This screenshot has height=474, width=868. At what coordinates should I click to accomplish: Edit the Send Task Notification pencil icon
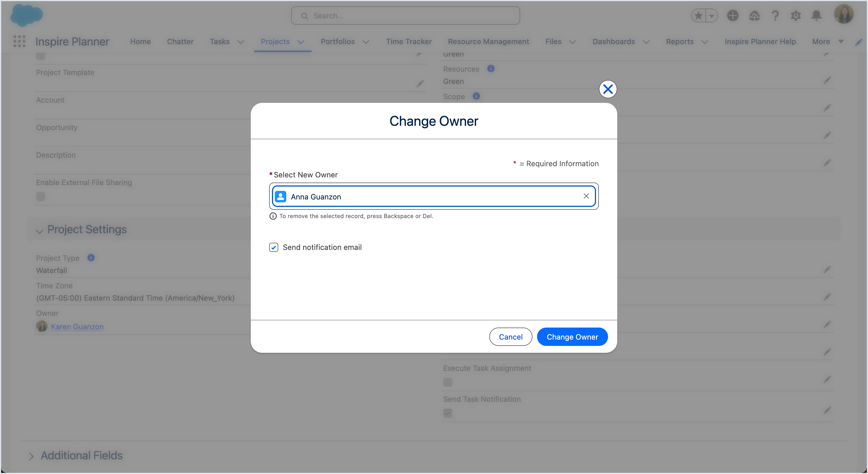coord(827,411)
